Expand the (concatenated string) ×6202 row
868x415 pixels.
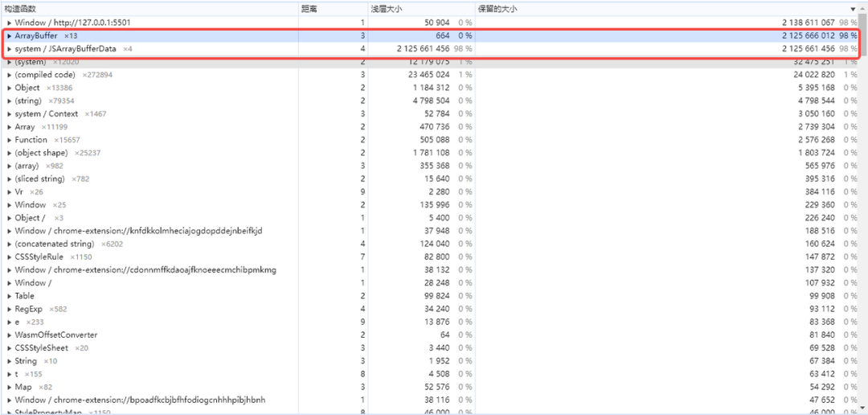(x=10, y=244)
